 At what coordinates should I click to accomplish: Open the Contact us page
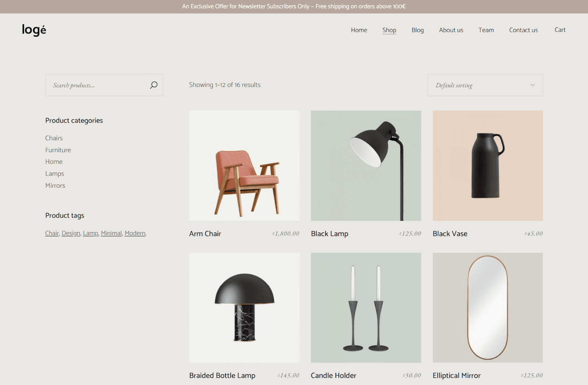coord(523,30)
